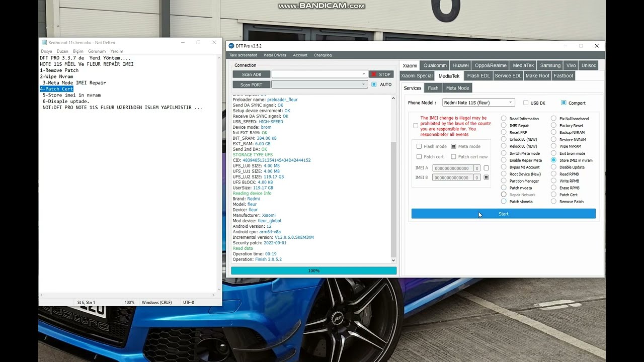The height and width of the screenshot is (362, 644).
Task: Enable the USB DK checkbox
Action: click(x=526, y=103)
